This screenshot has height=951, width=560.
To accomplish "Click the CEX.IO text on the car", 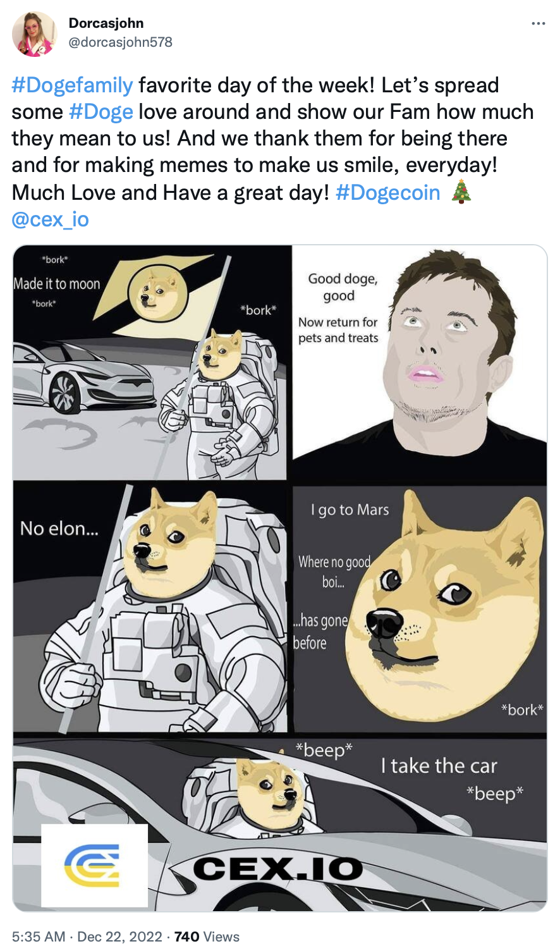I will click(278, 869).
